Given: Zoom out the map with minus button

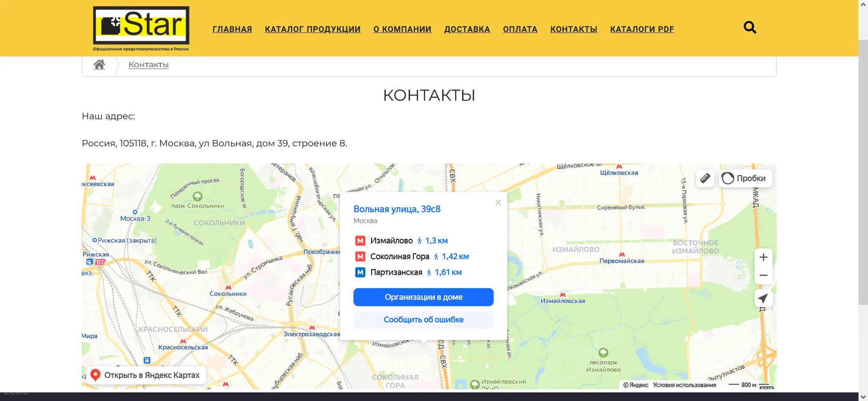Looking at the screenshot, I should pos(763,275).
